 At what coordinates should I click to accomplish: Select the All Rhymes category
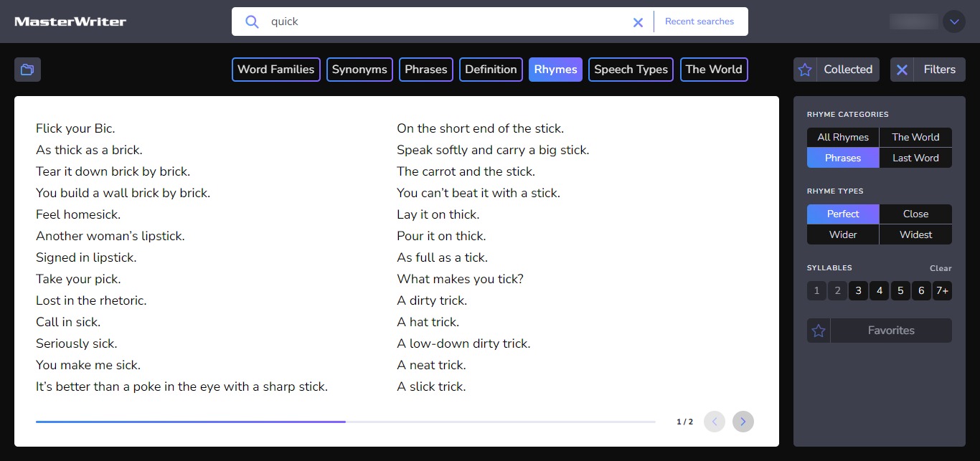(x=842, y=137)
